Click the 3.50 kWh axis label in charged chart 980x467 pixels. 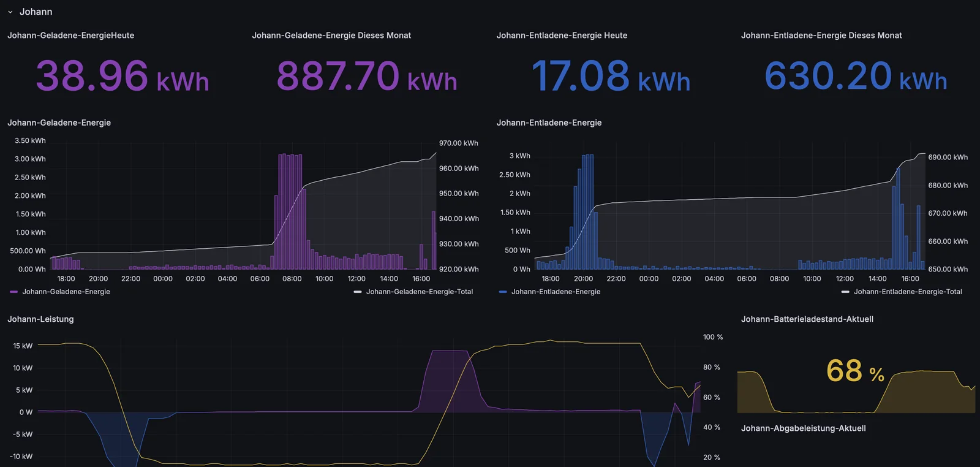[x=30, y=140]
